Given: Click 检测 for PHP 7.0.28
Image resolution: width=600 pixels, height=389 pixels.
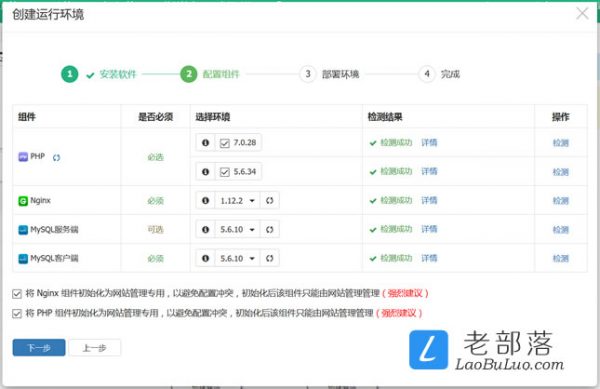Looking at the screenshot, I should click(561, 143).
